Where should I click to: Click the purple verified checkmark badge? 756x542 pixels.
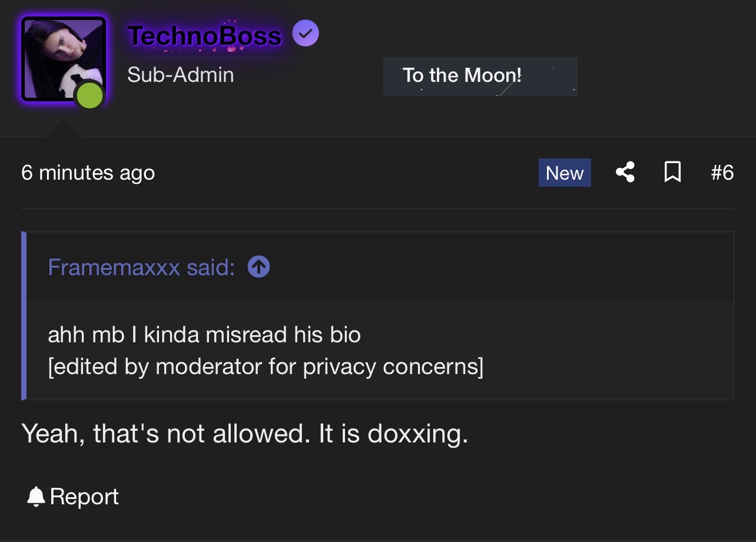pyautogui.click(x=306, y=34)
